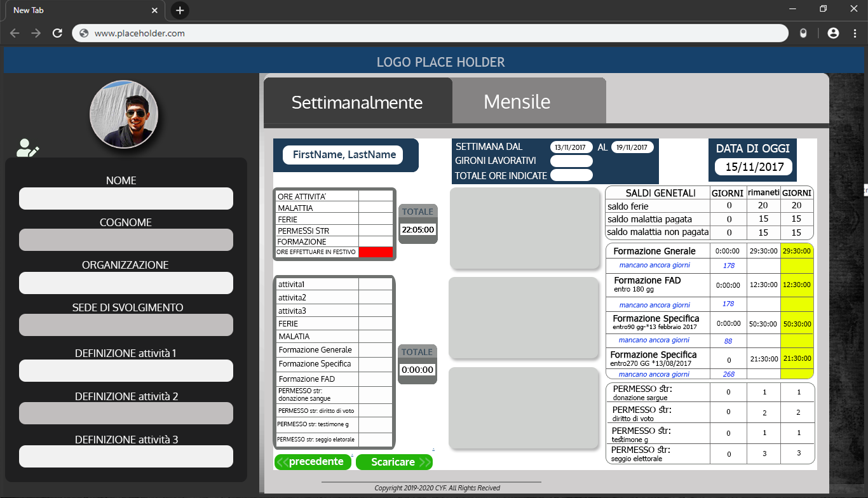Click the attivita2 row
868x498 pixels.
pos(334,297)
